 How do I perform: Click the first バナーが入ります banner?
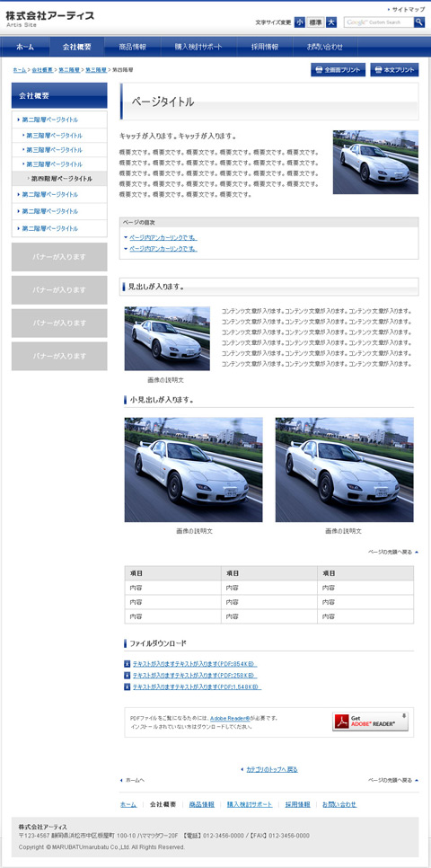(x=59, y=257)
